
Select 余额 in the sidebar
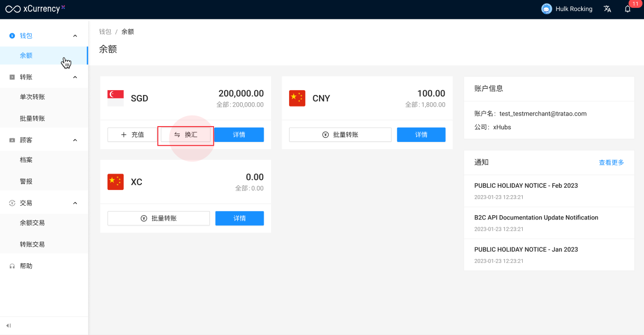44,55
